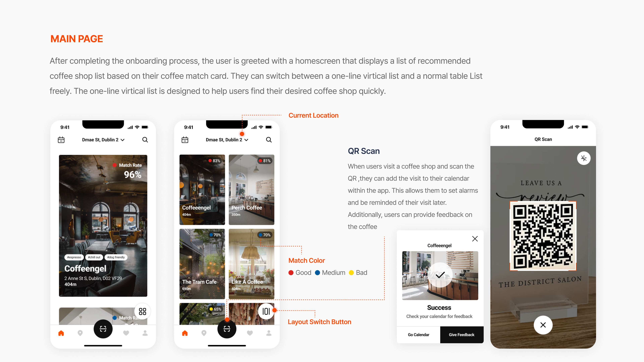Open favorites heart tab in the left phone
The image size is (644, 362).
pos(126,333)
